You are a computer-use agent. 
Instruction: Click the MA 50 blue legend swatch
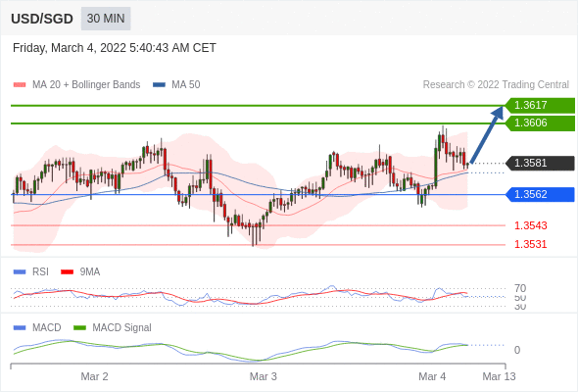point(159,85)
